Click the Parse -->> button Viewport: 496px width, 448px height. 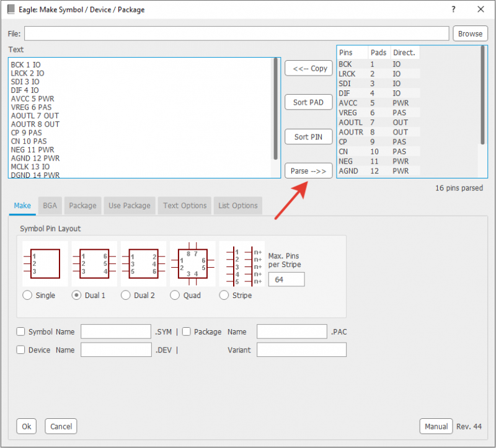[x=308, y=171]
